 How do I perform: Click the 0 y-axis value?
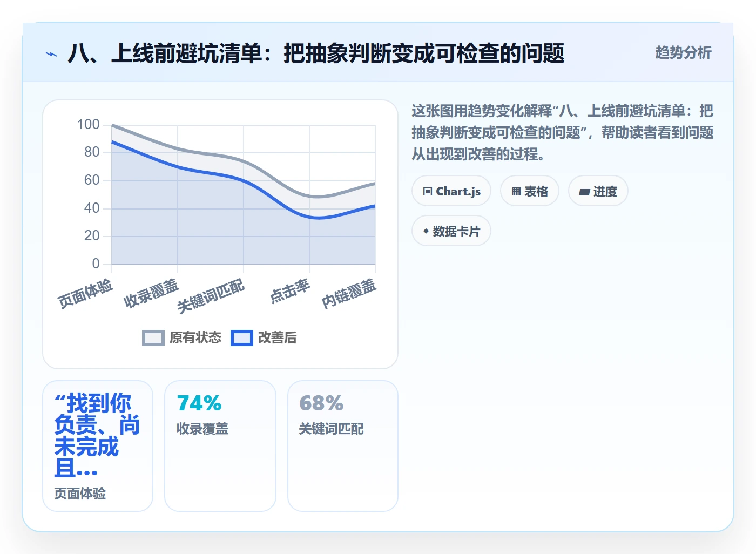click(x=96, y=264)
